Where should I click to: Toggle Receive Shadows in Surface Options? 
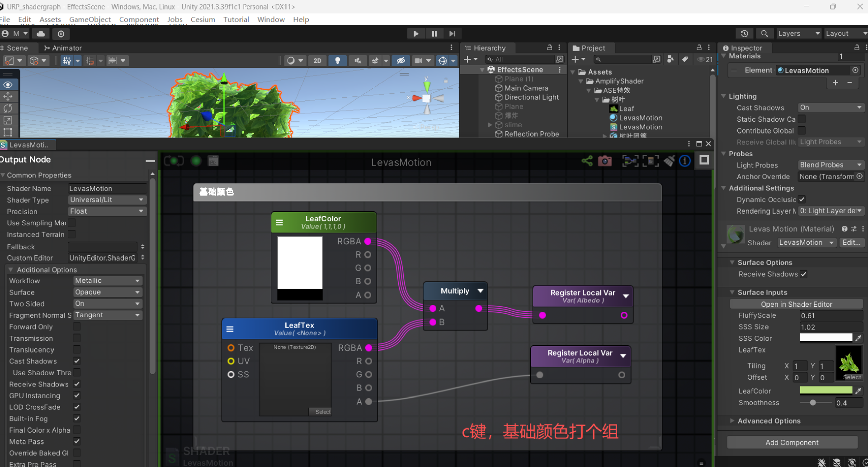coord(803,274)
